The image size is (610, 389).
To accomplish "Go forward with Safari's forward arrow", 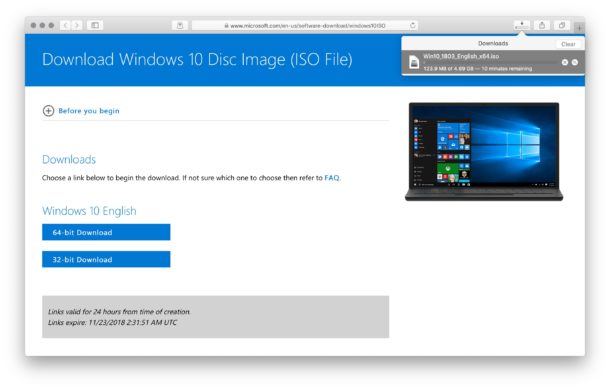I will click(77, 25).
